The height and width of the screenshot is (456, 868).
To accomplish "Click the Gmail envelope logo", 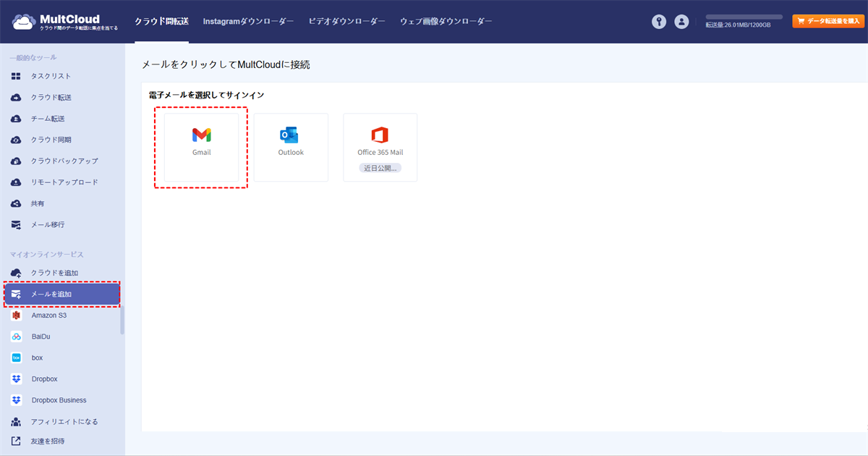I will (201, 135).
